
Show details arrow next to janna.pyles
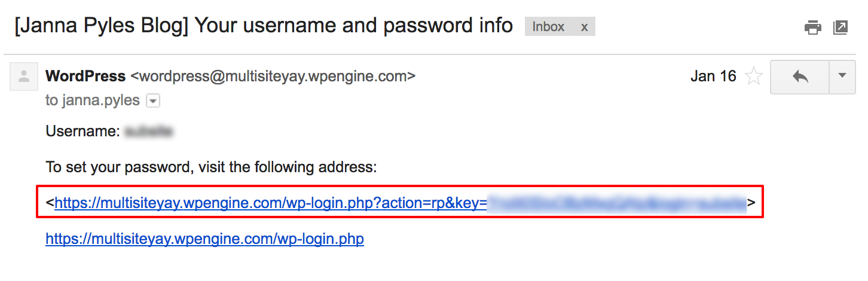154,101
